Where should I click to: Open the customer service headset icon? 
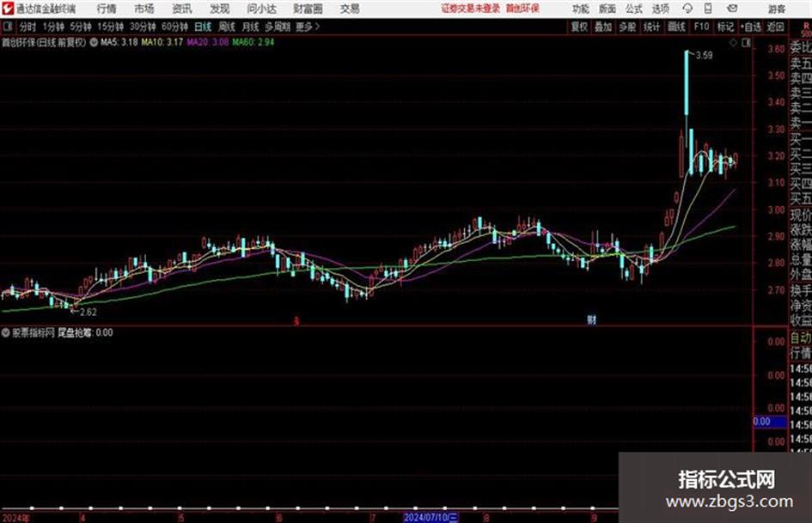click(x=687, y=9)
